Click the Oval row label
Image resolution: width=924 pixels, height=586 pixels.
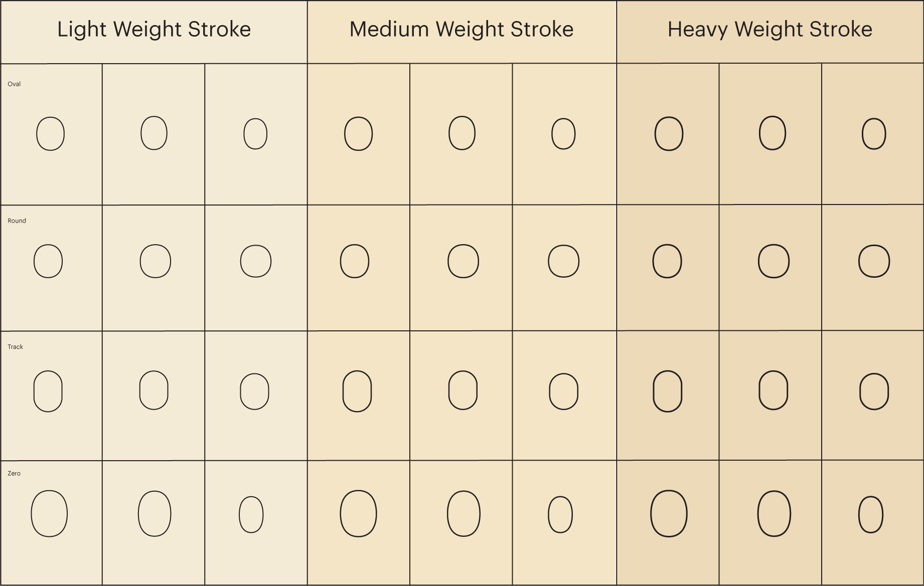click(x=14, y=84)
